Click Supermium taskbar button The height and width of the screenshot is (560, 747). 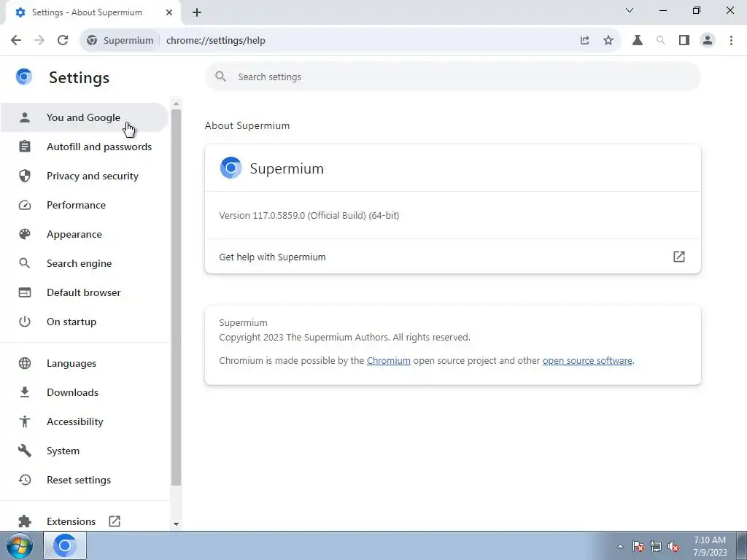65,545
